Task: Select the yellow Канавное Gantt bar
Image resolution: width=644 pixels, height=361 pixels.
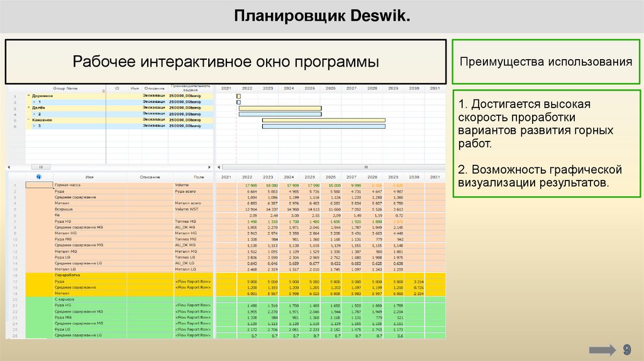Action: click(324, 120)
